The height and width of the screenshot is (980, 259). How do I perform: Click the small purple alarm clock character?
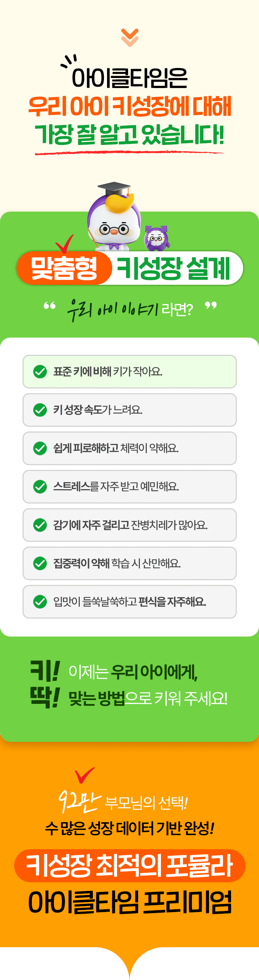click(156, 238)
